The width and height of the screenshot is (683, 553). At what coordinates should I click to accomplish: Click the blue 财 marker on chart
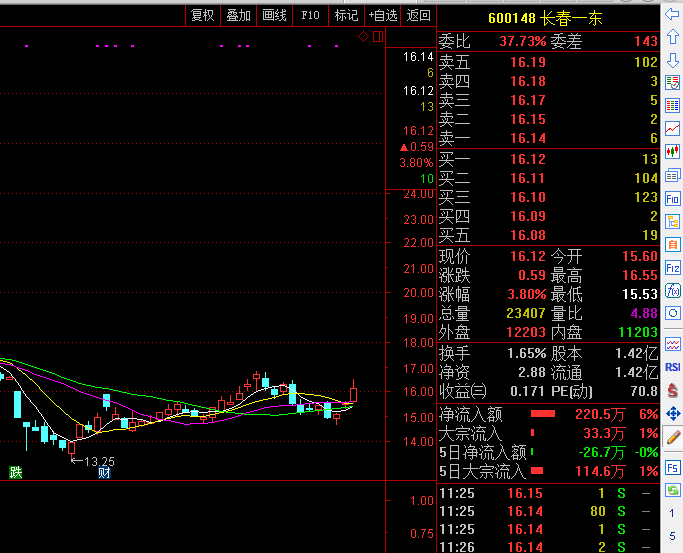105,472
